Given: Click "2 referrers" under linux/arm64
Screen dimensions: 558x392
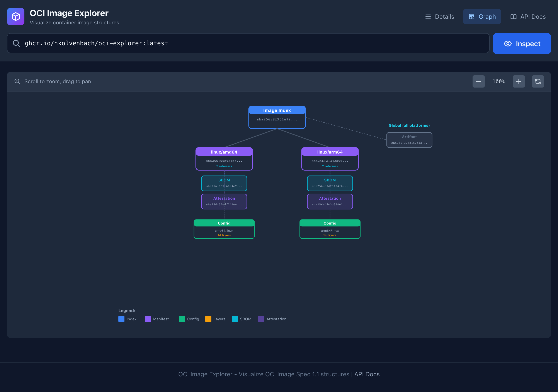Looking at the screenshot, I should [x=330, y=166].
